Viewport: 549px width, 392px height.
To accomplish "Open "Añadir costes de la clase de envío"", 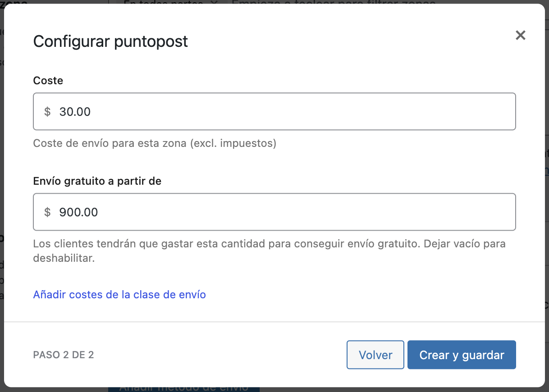I will 119,294.
